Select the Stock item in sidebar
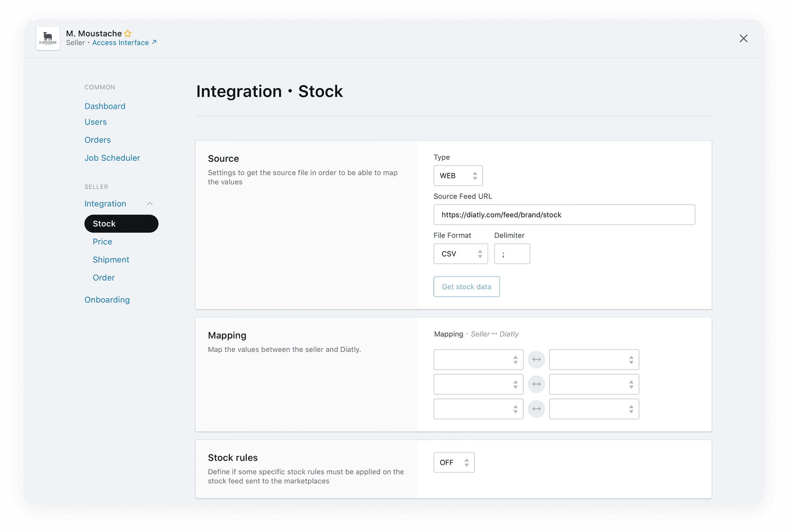 (x=121, y=224)
